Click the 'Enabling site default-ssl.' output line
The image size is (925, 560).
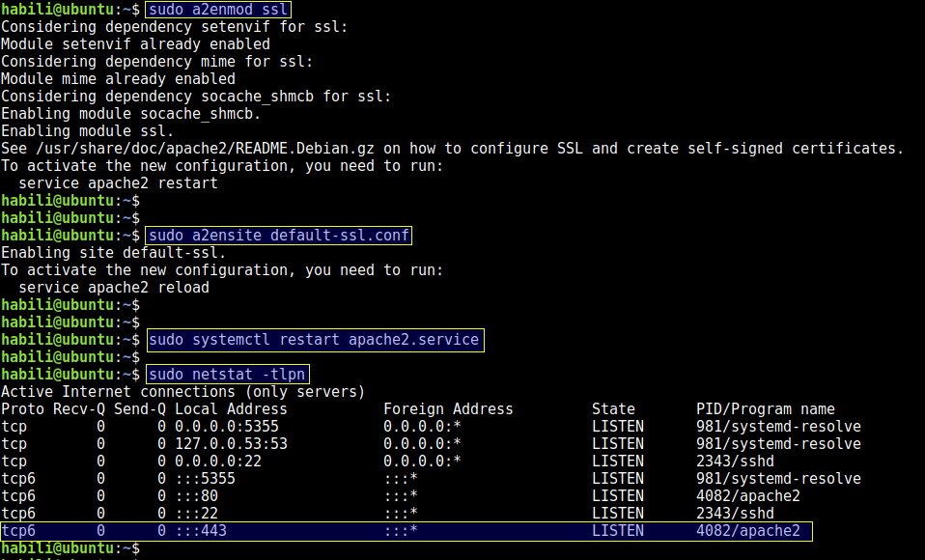click(x=114, y=253)
